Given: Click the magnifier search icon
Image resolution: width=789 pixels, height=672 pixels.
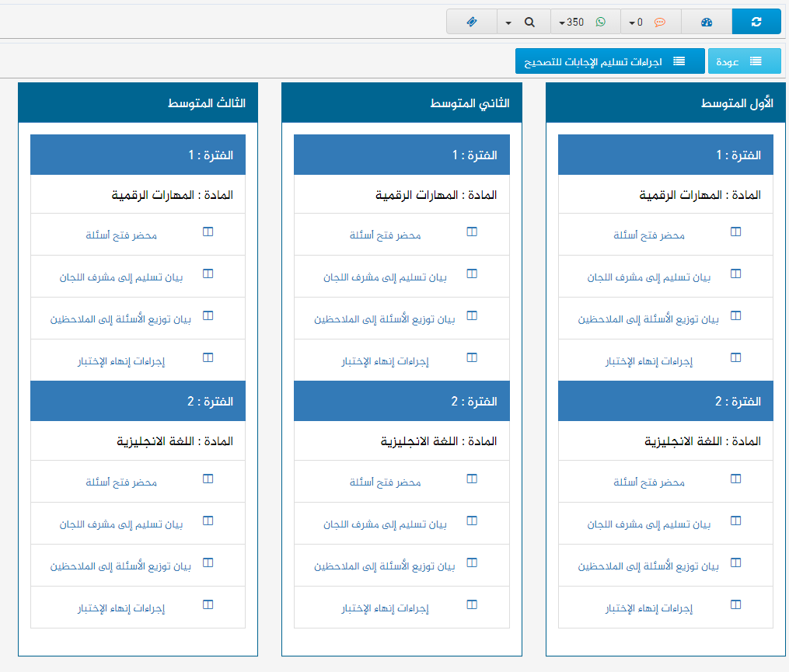Looking at the screenshot, I should point(530,22).
